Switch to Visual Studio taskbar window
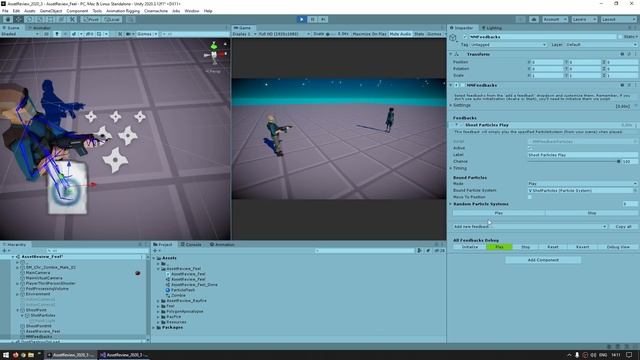Viewport: 640px width, 360px height. [124, 355]
